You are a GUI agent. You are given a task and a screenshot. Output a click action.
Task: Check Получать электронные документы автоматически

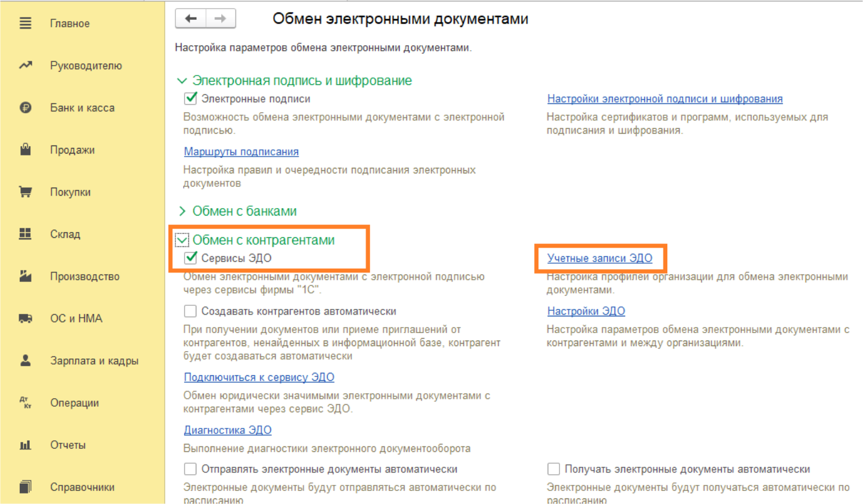point(554,469)
